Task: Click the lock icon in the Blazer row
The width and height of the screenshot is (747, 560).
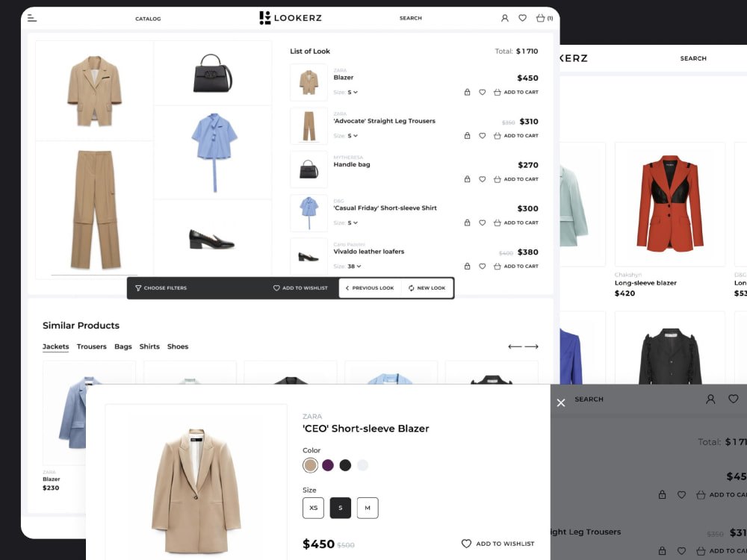Action: tap(468, 92)
